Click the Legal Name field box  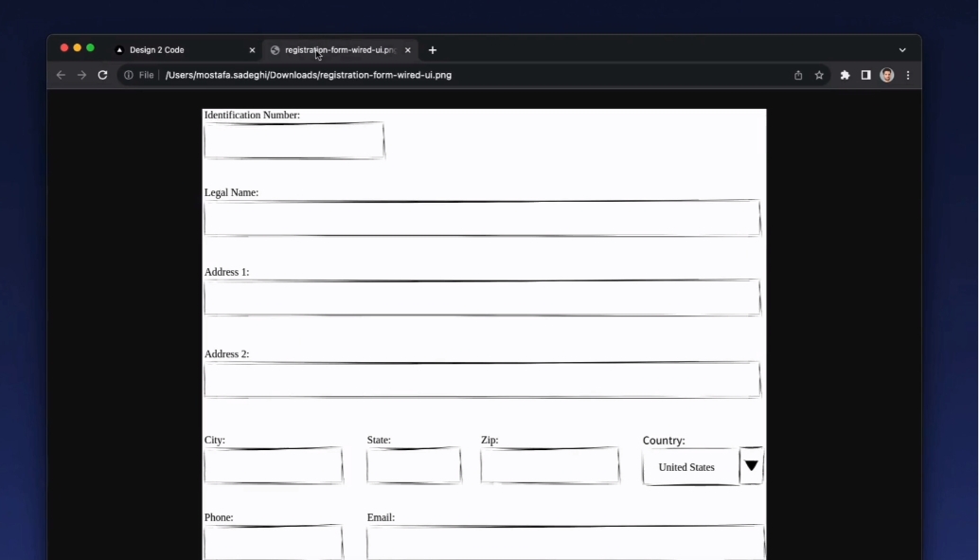coord(481,219)
